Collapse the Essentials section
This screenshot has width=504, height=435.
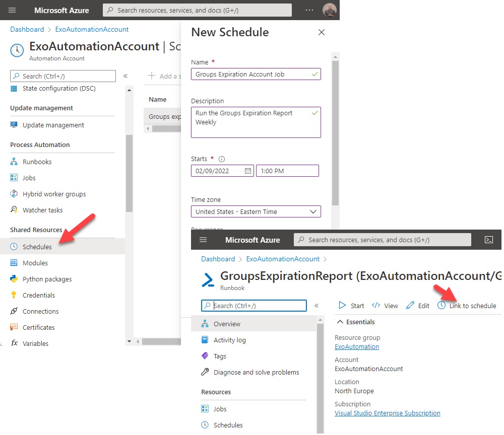[x=340, y=322]
